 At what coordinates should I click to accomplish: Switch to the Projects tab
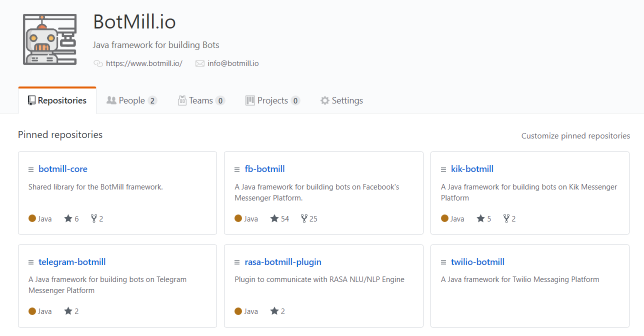[x=272, y=100]
